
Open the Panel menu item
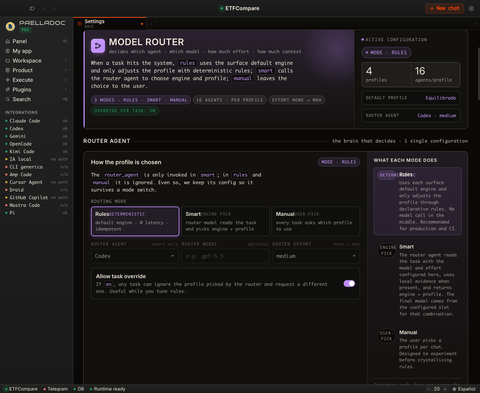[36, 41]
